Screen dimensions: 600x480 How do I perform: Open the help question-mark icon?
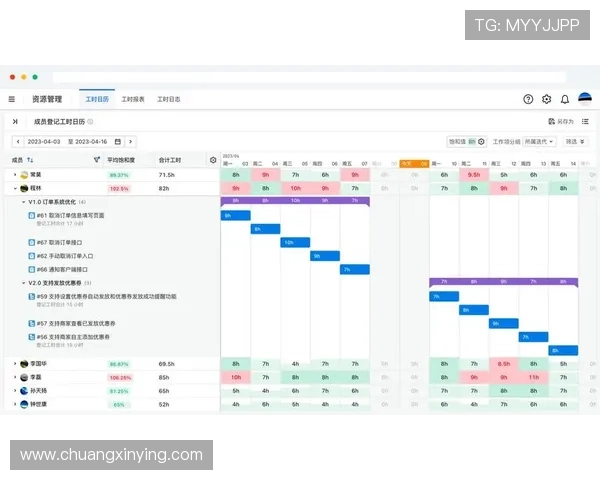pos(528,99)
